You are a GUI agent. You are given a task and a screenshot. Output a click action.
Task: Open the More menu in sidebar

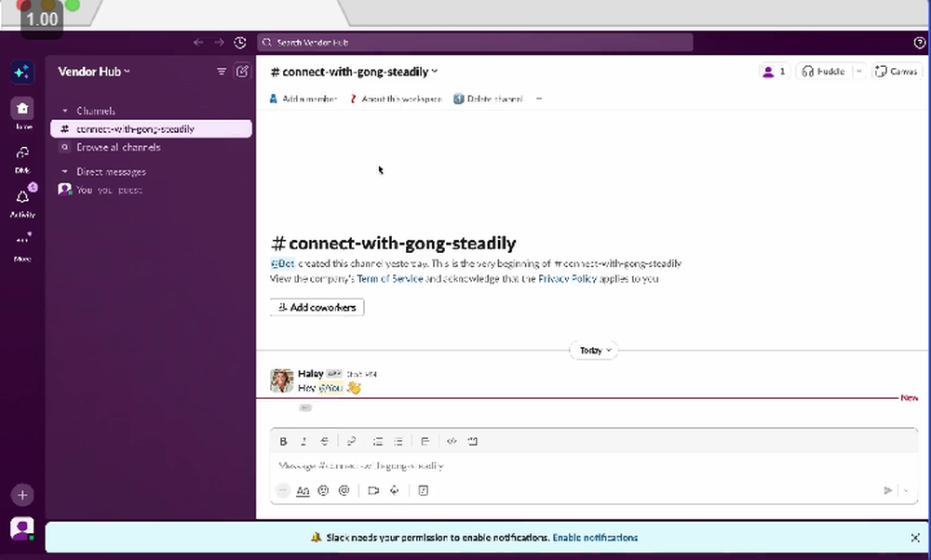point(22,240)
